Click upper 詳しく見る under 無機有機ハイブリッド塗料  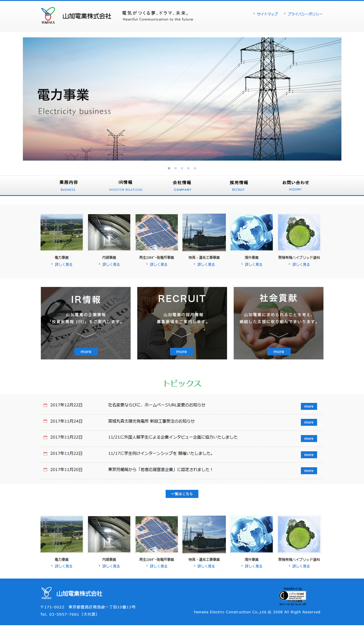pyautogui.click(x=301, y=264)
